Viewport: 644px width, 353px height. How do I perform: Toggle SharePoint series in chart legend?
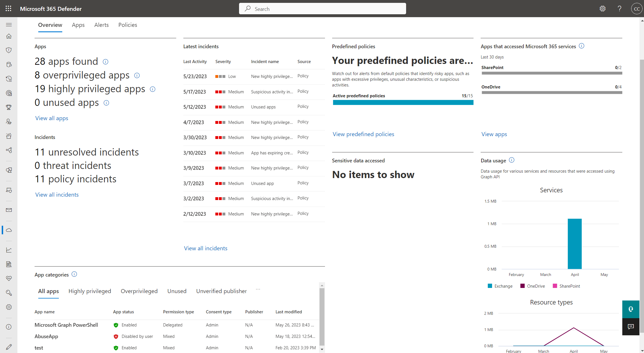[566, 286]
